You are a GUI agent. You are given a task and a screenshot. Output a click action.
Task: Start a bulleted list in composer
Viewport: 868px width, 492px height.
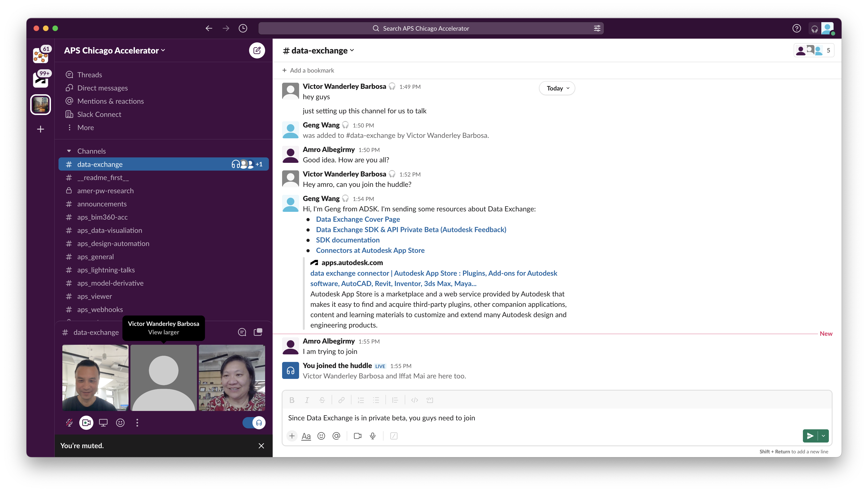click(376, 400)
